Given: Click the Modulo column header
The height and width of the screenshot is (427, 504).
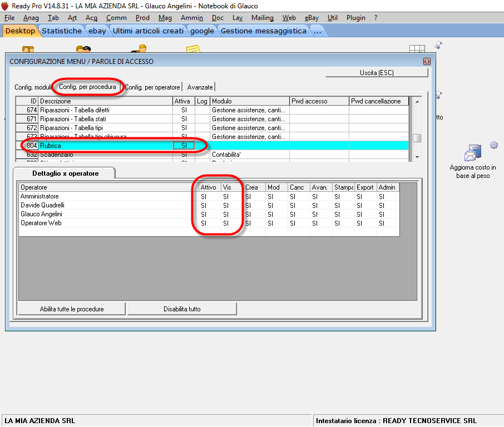Looking at the screenshot, I should (x=250, y=101).
